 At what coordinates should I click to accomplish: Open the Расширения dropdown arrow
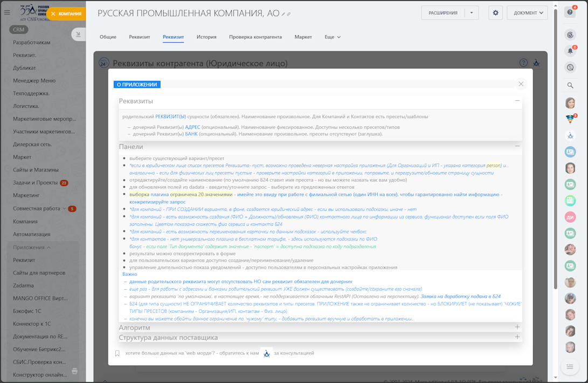point(472,13)
